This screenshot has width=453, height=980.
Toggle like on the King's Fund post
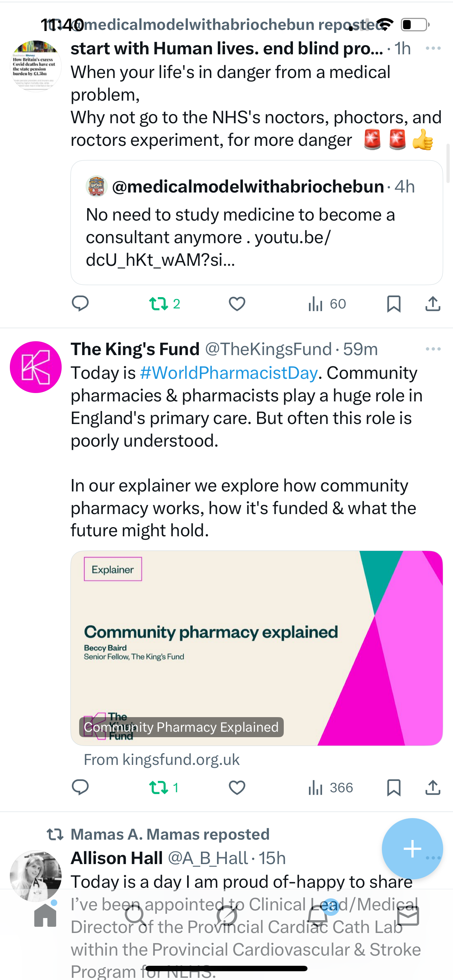tap(237, 787)
